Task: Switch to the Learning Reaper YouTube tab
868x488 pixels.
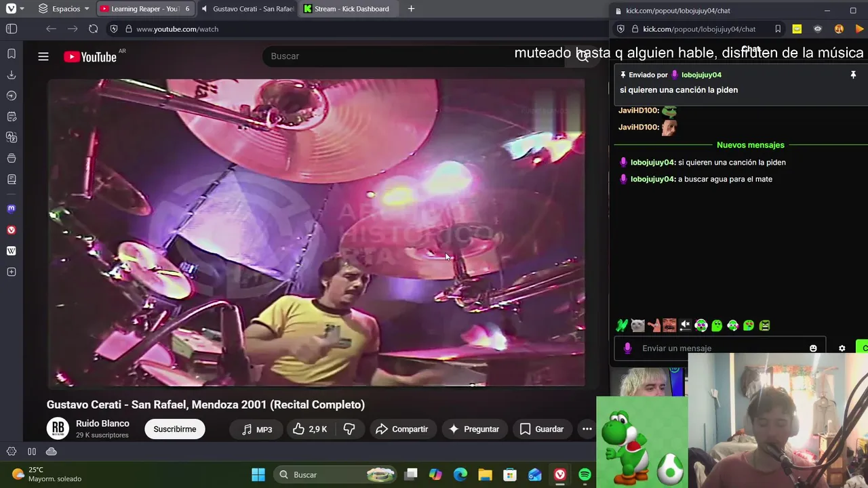Action: point(144,9)
